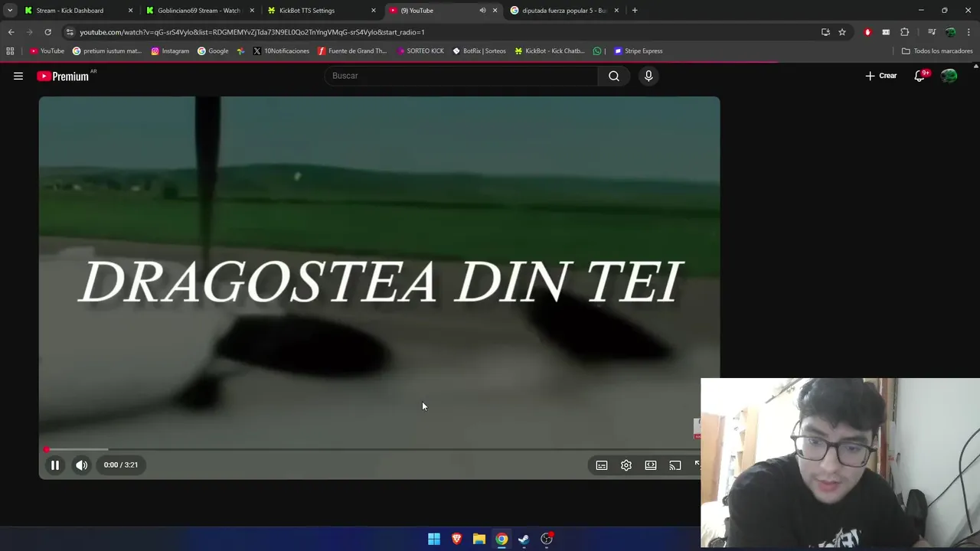Image resolution: width=980 pixels, height=551 pixels.
Task: Open the Chrome profile avatar
Action: 950,32
